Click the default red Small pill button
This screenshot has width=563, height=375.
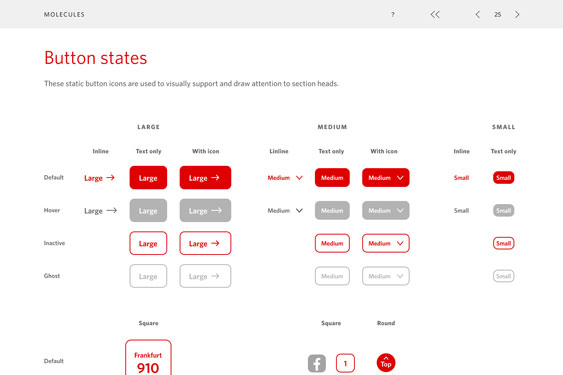(x=503, y=177)
